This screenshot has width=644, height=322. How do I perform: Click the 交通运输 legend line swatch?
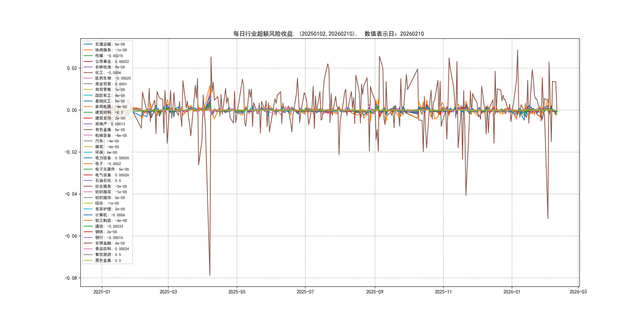[88, 44]
